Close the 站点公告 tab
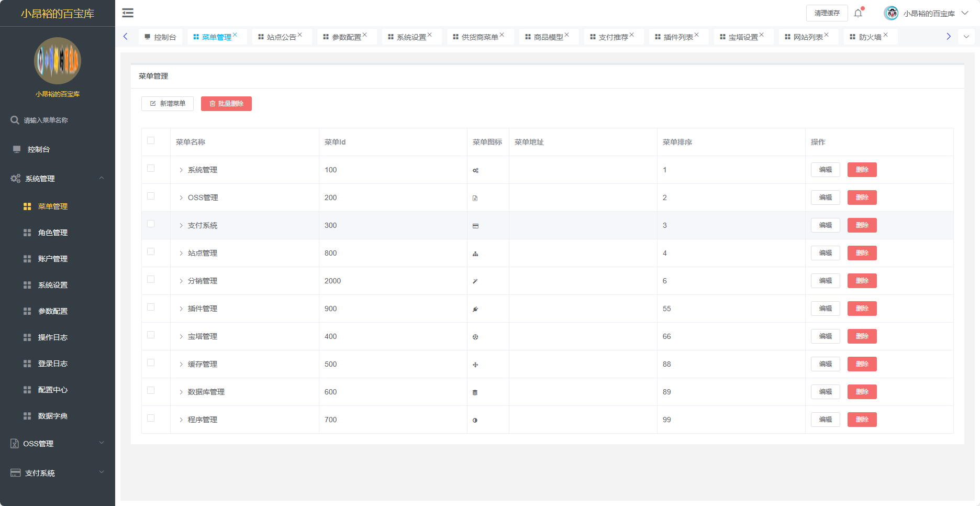980x506 pixels. [x=300, y=35]
